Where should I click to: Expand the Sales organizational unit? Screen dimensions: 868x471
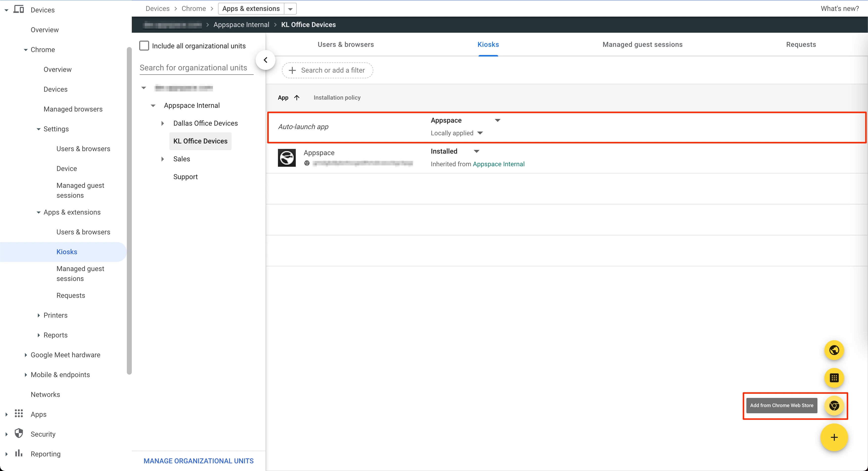163,159
